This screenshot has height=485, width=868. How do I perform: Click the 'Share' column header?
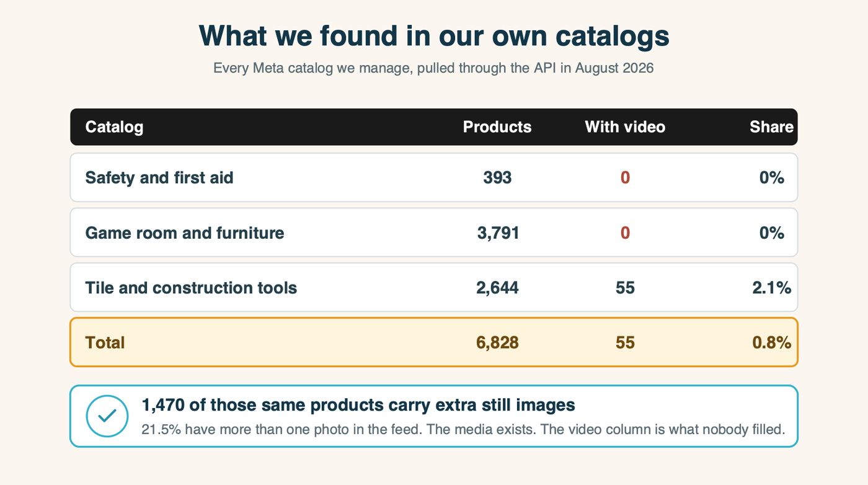click(771, 127)
